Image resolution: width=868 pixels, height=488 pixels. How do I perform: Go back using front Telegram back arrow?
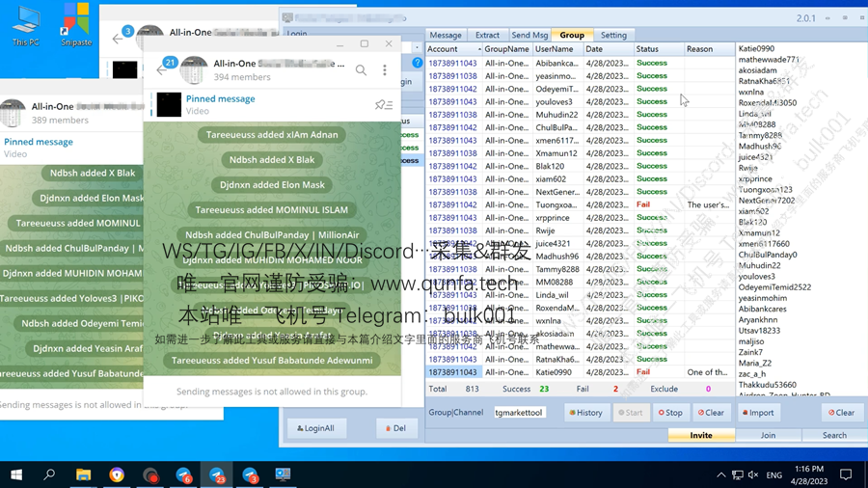pyautogui.click(x=161, y=70)
